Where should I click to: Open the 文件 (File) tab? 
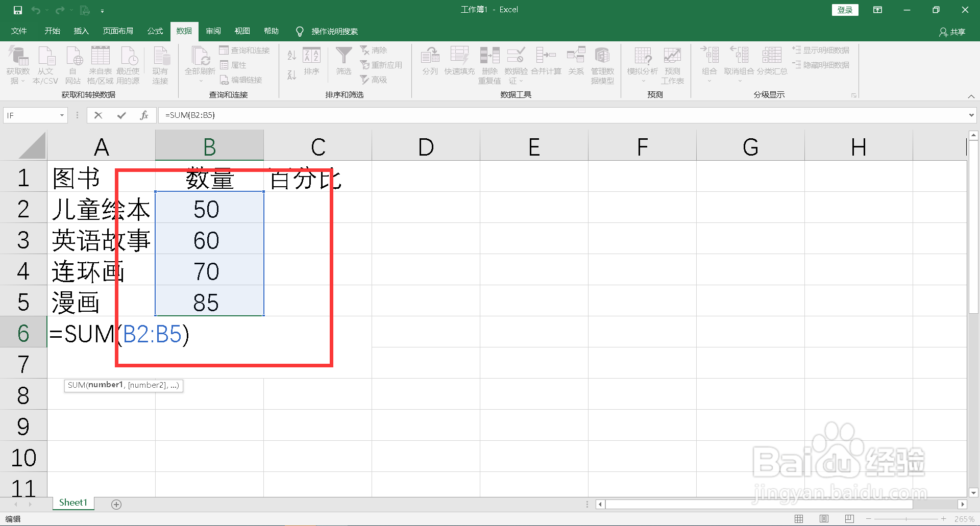[19, 31]
